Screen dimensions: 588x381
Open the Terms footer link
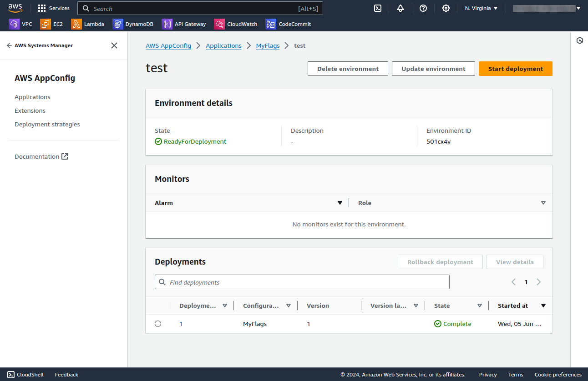pyautogui.click(x=516, y=375)
